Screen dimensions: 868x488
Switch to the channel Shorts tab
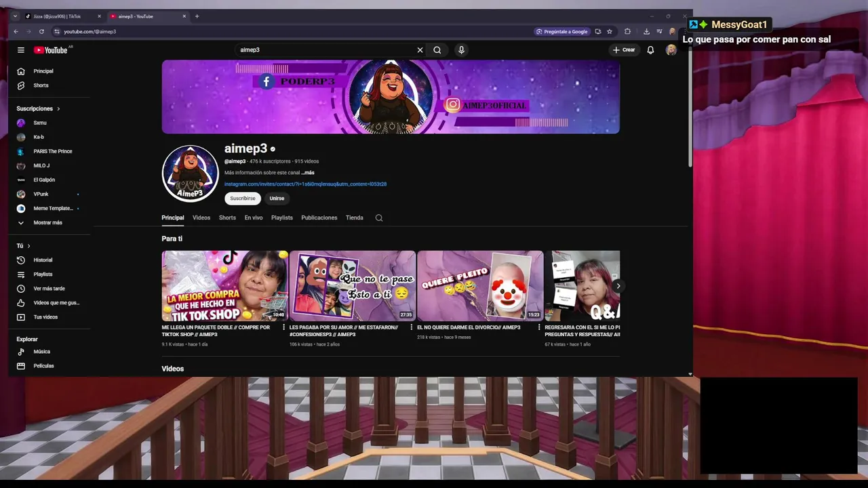pos(227,218)
